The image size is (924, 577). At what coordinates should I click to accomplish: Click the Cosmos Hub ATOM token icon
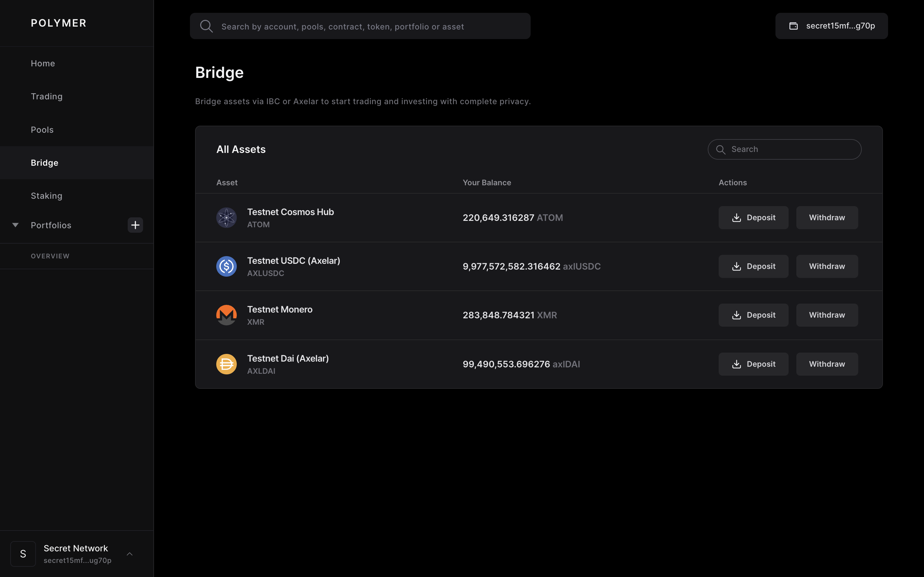point(227,218)
